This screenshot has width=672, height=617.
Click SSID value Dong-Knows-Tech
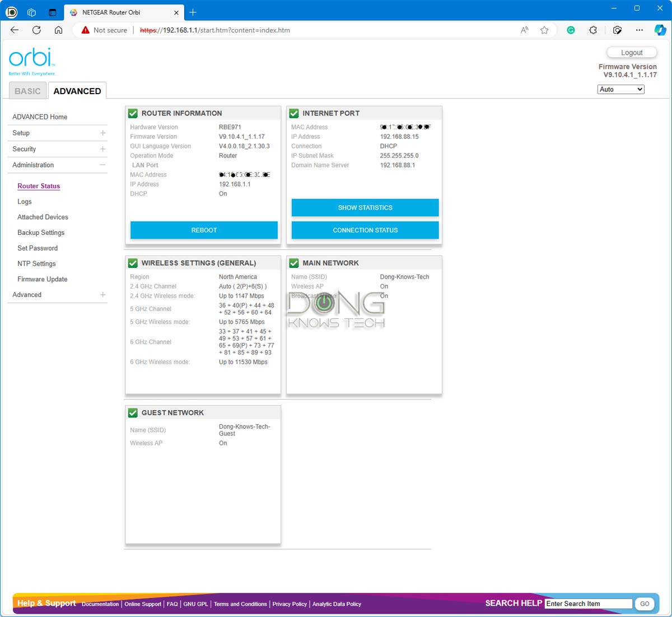(404, 277)
